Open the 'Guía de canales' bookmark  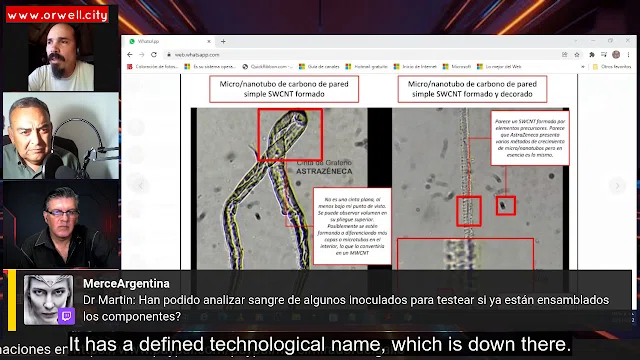click(x=319, y=67)
